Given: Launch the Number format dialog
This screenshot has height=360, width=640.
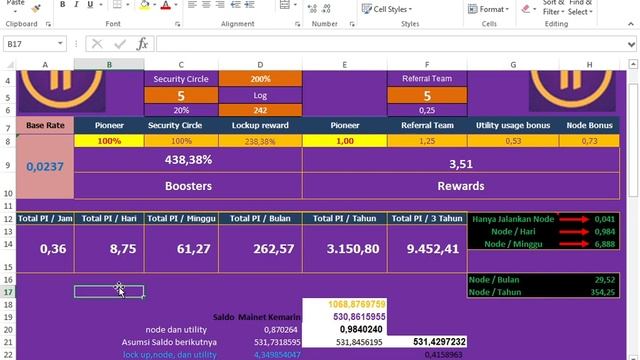Looking at the screenshot, I should [352, 24].
